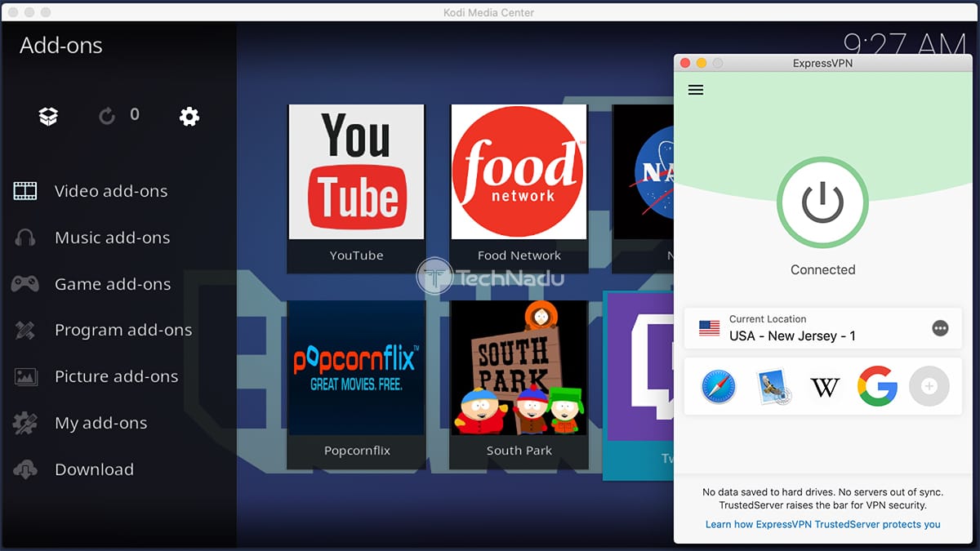980x551 pixels.
Task: Close the Kodi Media Center window
Action: click(13, 12)
